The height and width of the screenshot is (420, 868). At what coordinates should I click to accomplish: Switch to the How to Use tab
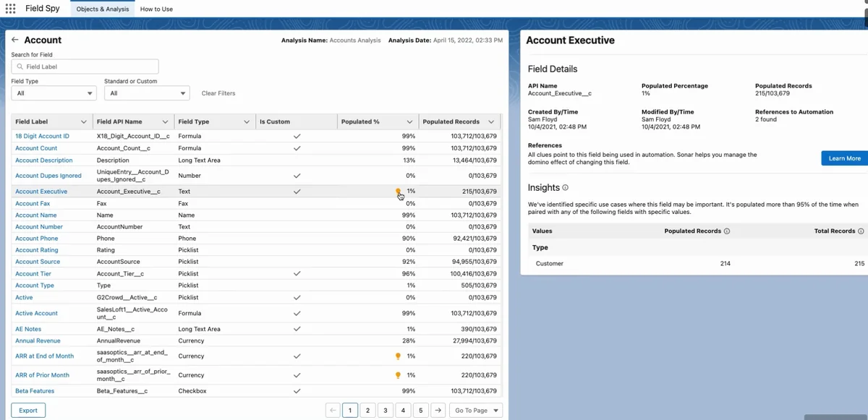pyautogui.click(x=156, y=9)
